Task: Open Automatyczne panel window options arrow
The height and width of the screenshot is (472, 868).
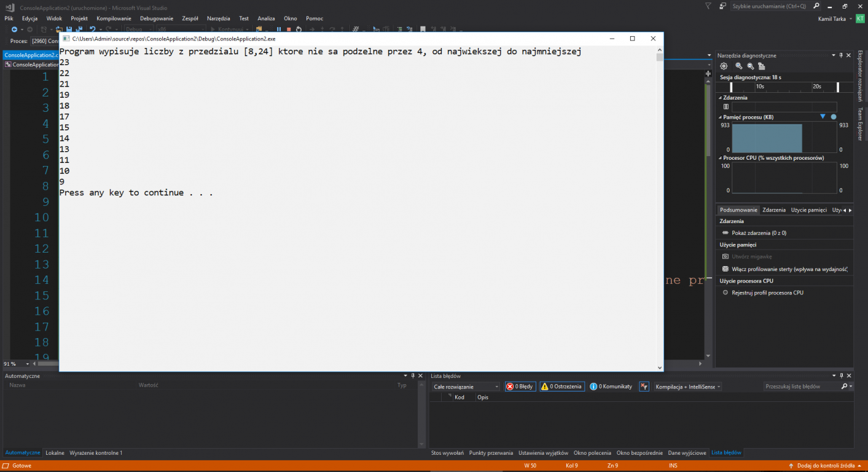Action: 405,376
